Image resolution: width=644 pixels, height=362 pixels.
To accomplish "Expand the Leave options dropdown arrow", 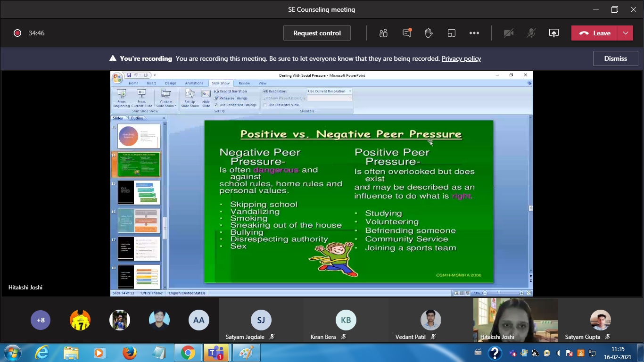I will pyautogui.click(x=625, y=33).
